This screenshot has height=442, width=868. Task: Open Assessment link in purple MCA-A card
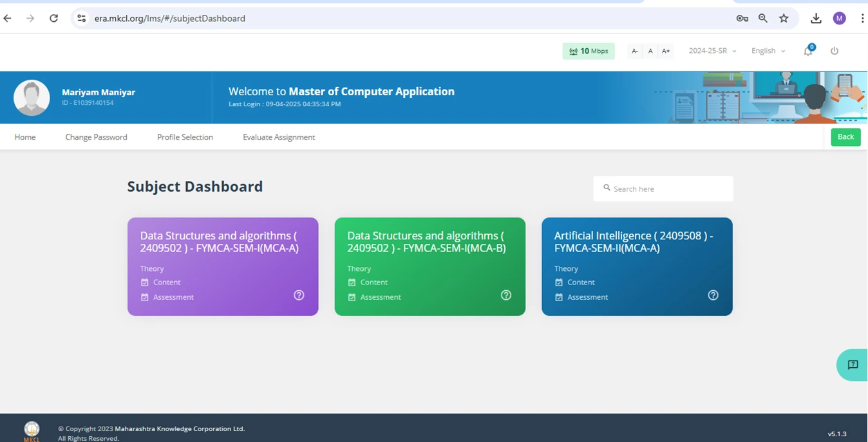pos(173,297)
